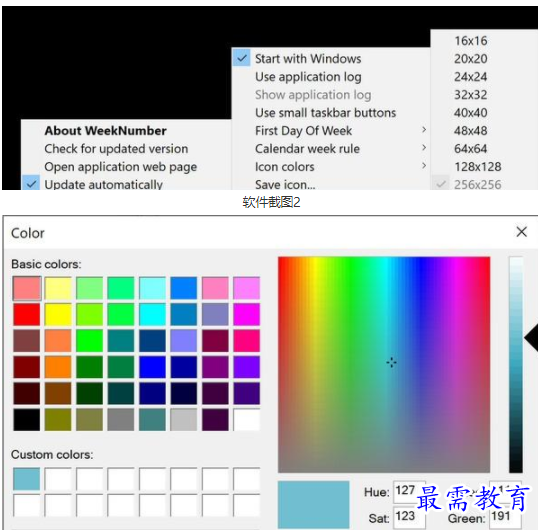
Task: Select Check for updated version
Action: point(126,149)
